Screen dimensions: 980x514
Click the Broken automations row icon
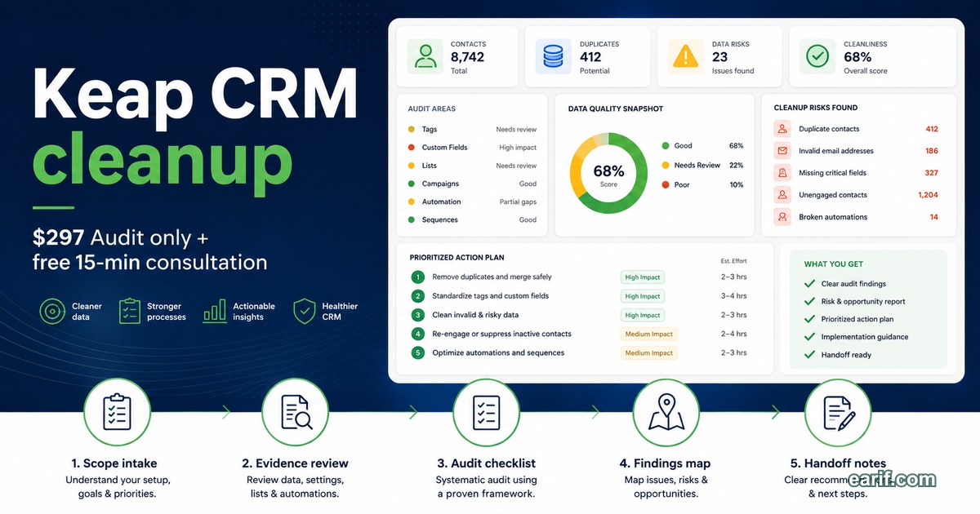(x=783, y=217)
